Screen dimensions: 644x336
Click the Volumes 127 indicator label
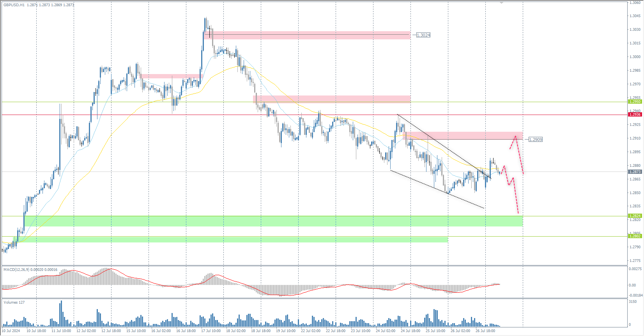14,302
